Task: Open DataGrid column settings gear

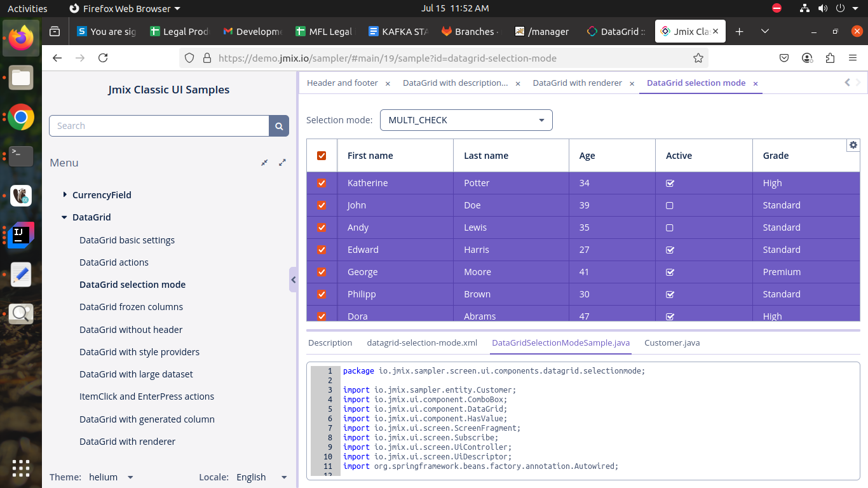Action: (853, 145)
